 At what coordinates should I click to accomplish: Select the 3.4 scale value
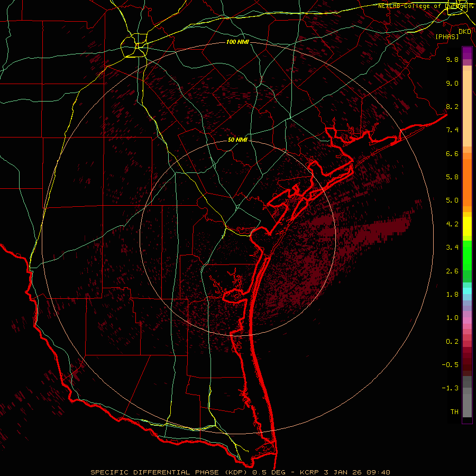tap(452, 248)
